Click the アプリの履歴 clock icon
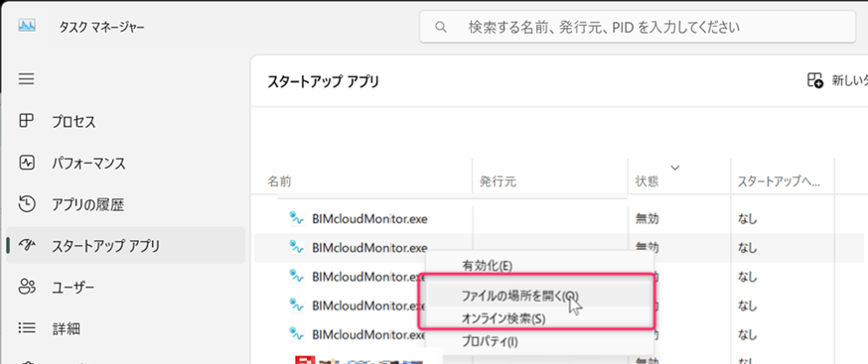The height and width of the screenshot is (364, 868). click(x=27, y=204)
